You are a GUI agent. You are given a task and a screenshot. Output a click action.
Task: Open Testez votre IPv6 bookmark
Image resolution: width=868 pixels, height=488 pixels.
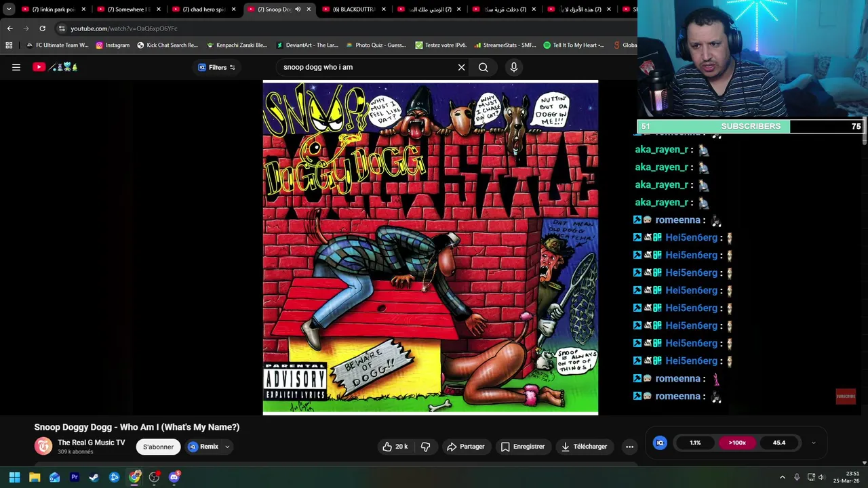click(441, 45)
